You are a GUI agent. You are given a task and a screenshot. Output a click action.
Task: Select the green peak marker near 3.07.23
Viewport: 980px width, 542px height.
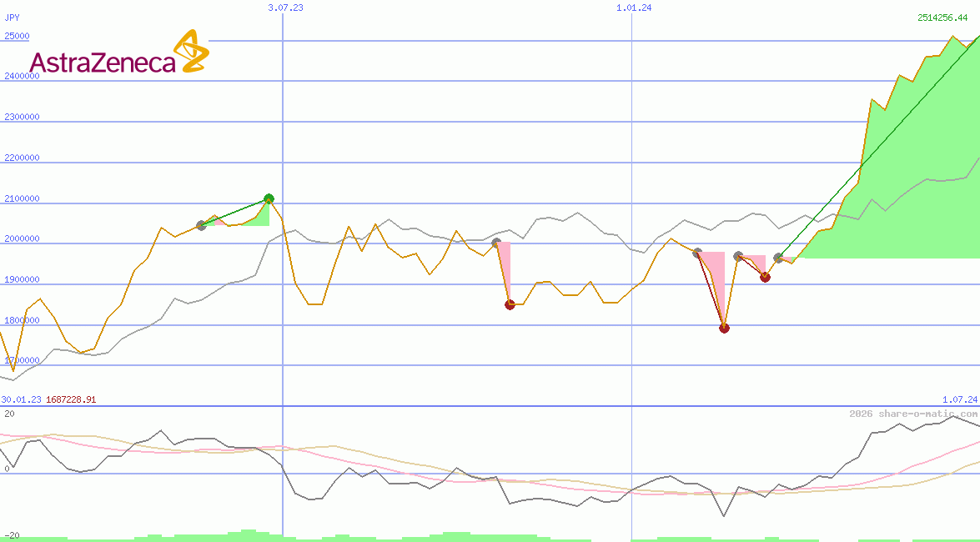pos(269,198)
